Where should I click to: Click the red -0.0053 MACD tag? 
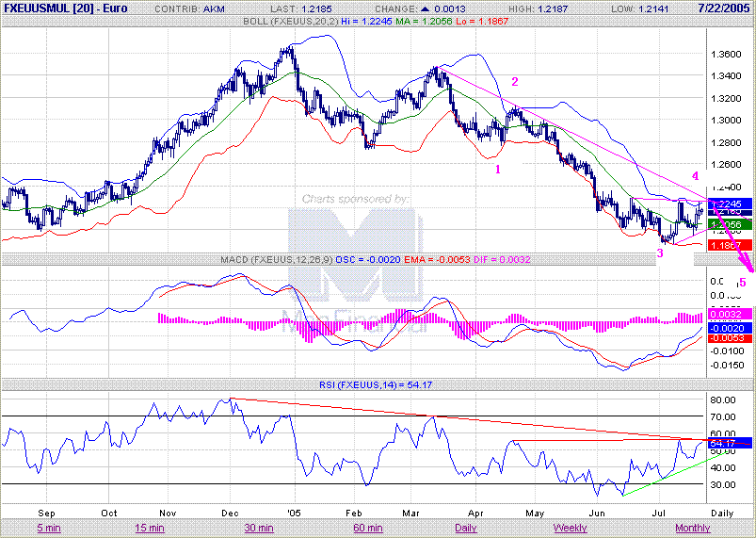tap(730, 337)
